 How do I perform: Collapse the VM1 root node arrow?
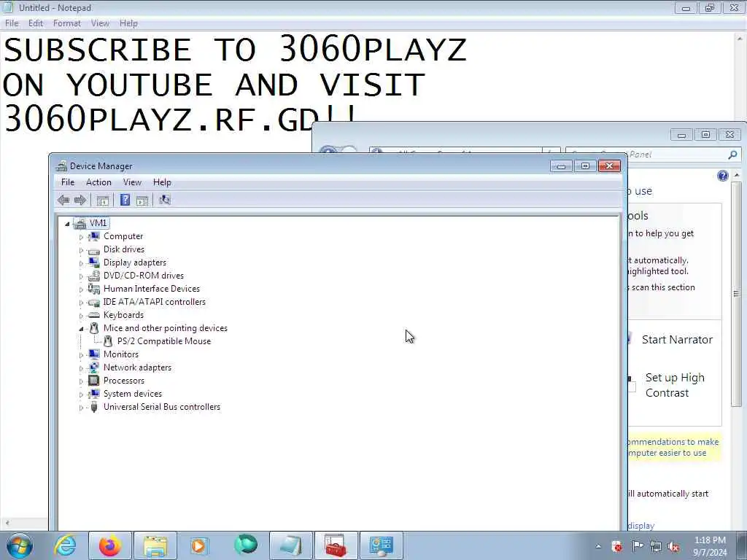click(67, 223)
